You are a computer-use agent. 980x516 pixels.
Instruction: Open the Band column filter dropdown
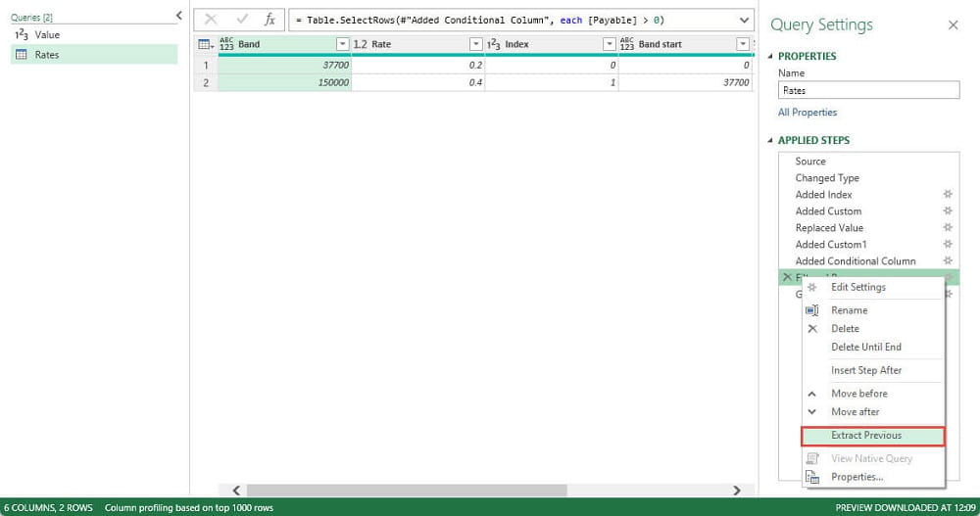pyautogui.click(x=342, y=44)
